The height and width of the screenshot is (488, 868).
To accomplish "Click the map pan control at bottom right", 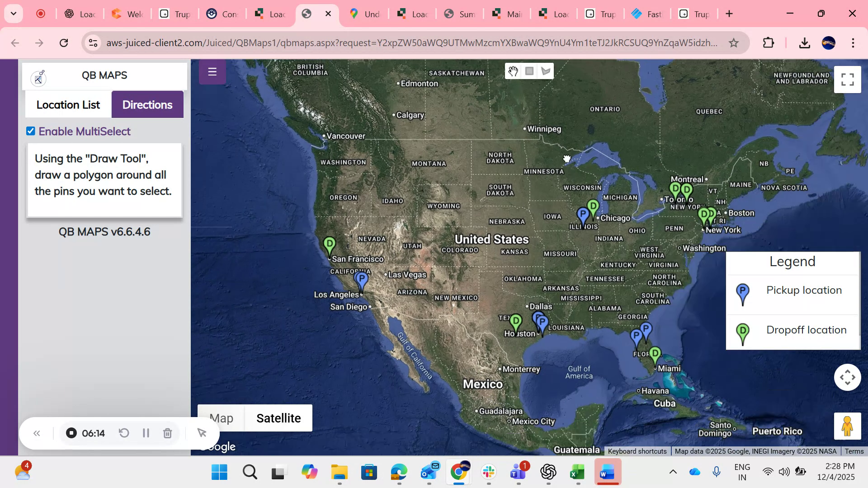I will tap(847, 377).
